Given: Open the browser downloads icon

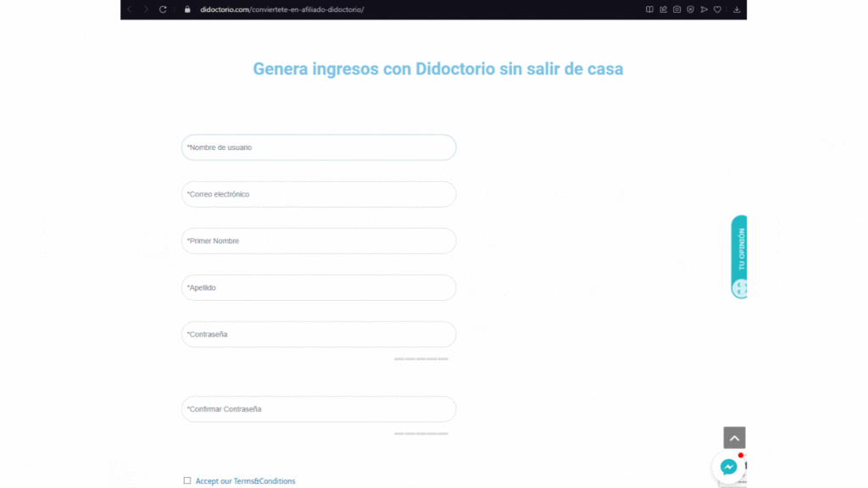Looking at the screenshot, I should click(x=737, y=9).
